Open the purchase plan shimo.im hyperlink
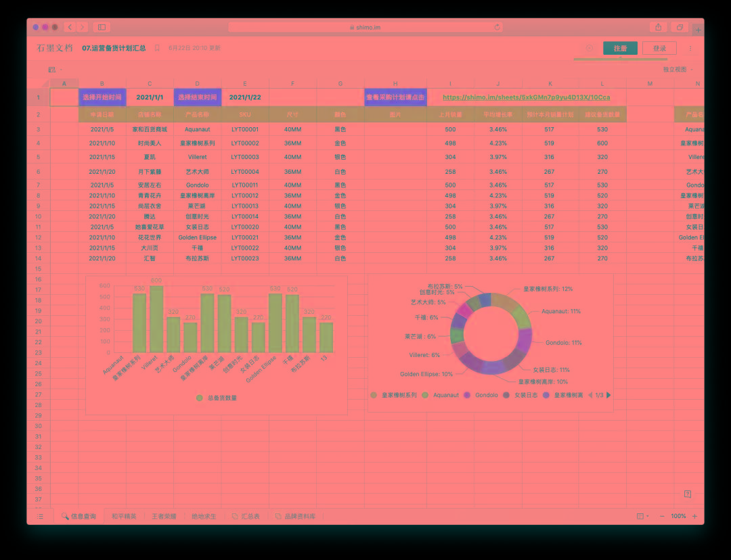Image resolution: width=731 pixels, height=560 pixels. pyautogui.click(x=527, y=97)
